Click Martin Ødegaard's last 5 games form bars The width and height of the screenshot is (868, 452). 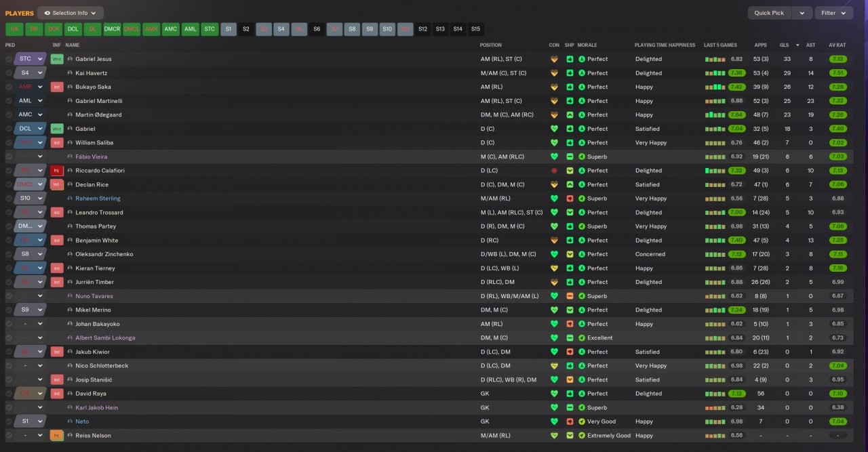pos(715,115)
